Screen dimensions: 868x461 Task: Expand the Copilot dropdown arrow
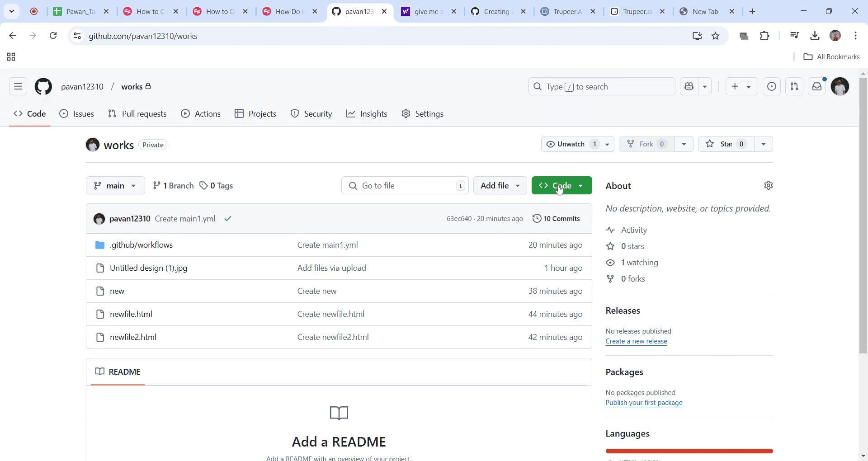(705, 86)
